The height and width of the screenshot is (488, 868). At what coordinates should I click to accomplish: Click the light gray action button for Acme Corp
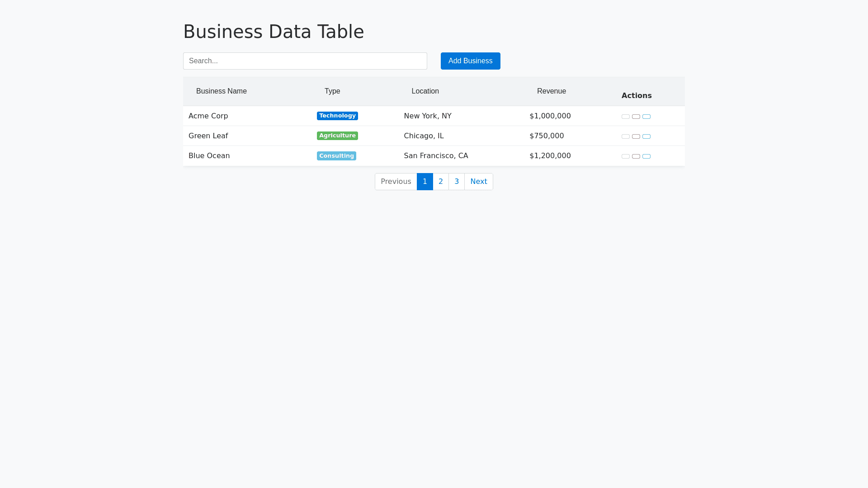point(625,117)
